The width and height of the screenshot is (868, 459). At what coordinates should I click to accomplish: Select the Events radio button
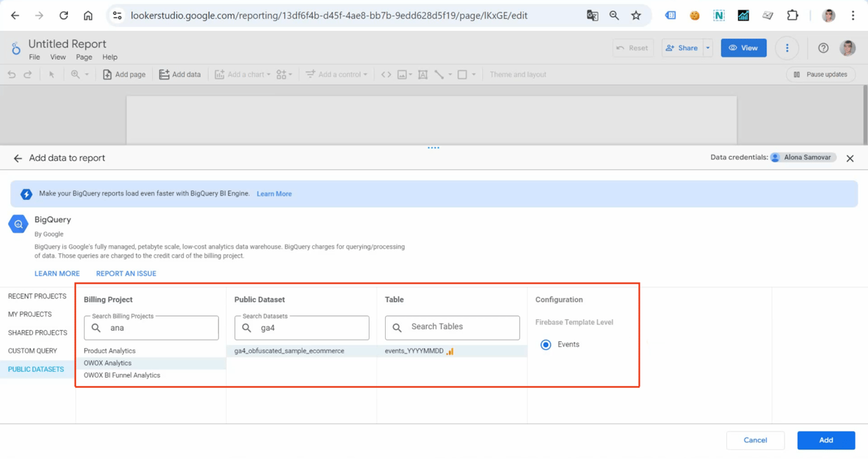point(546,345)
